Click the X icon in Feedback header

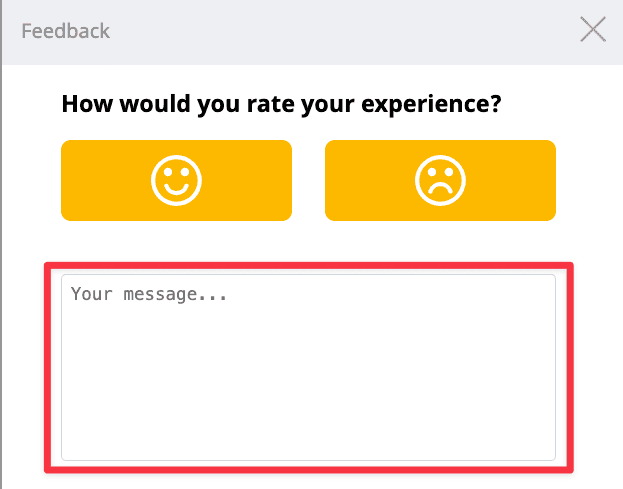point(593,31)
